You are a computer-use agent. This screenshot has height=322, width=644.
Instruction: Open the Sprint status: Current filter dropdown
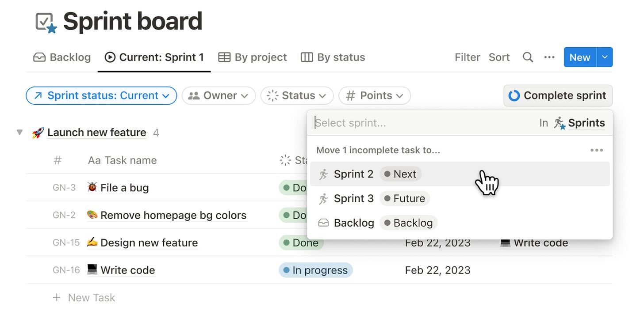click(x=101, y=95)
